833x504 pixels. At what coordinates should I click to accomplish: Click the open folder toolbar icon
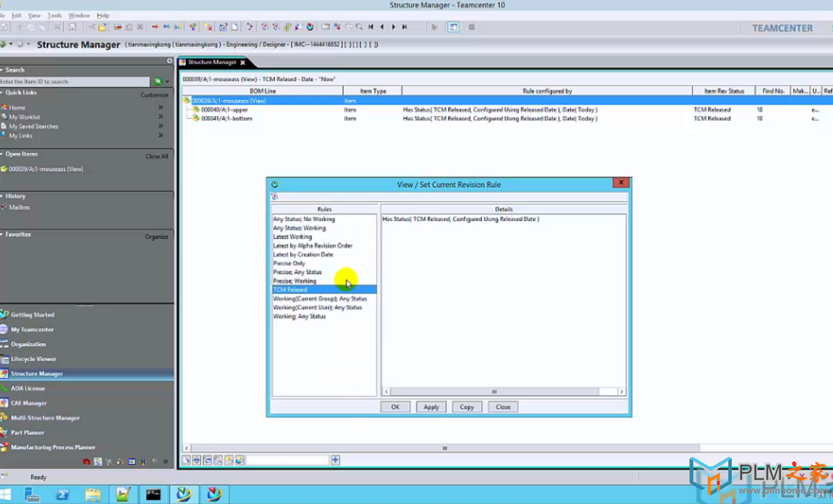[102, 27]
